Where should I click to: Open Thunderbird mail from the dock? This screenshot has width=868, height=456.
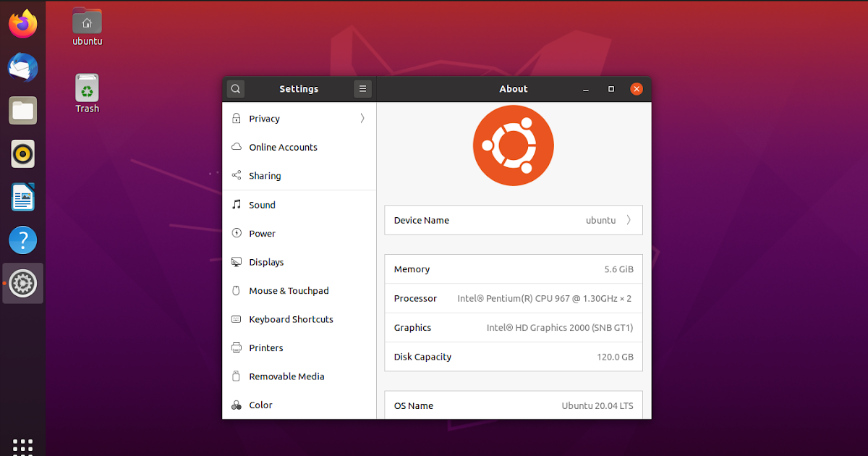click(22, 67)
